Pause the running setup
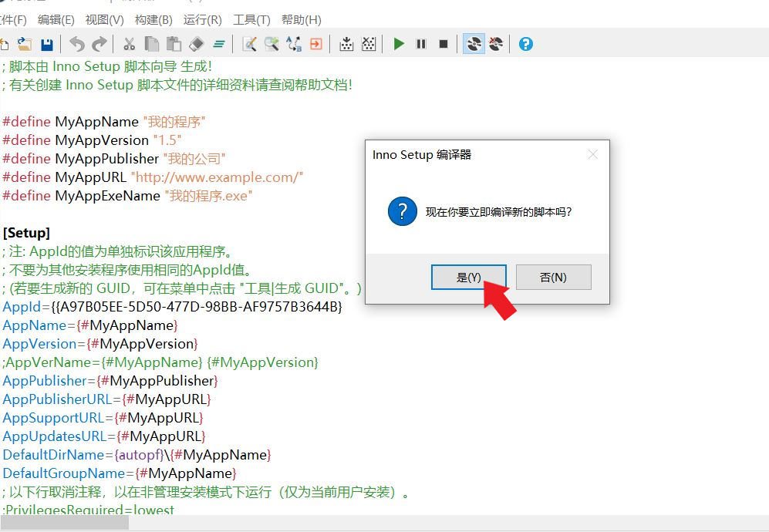Viewport: 769px width, 532px height. 421,44
